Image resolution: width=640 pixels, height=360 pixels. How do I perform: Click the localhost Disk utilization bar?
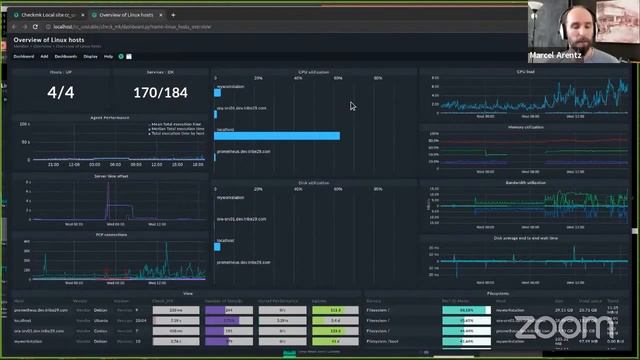(217, 247)
